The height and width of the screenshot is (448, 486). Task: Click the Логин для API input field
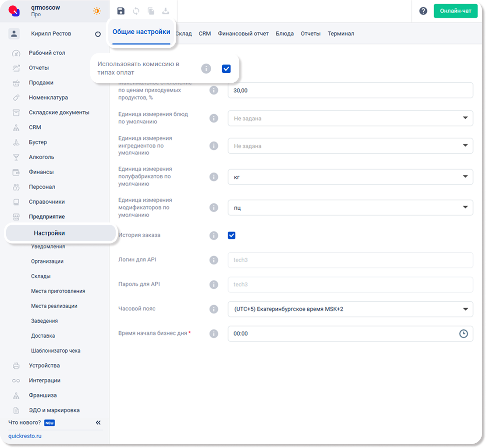350,260
